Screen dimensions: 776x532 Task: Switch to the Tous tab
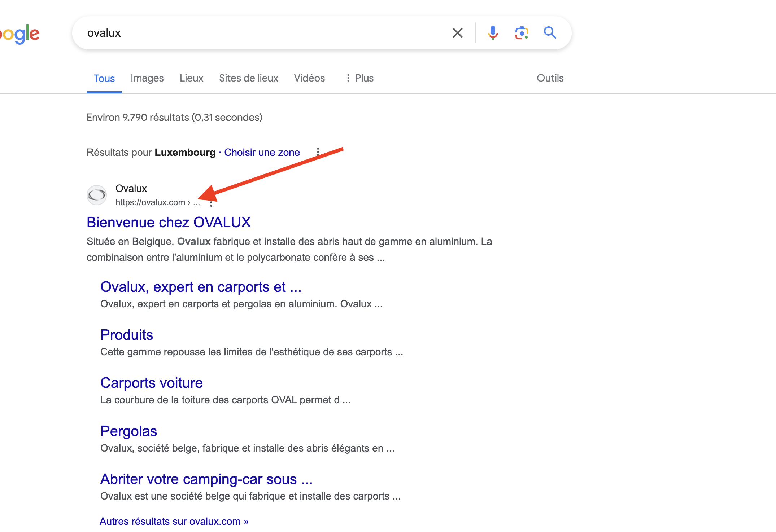click(x=104, y=78)
